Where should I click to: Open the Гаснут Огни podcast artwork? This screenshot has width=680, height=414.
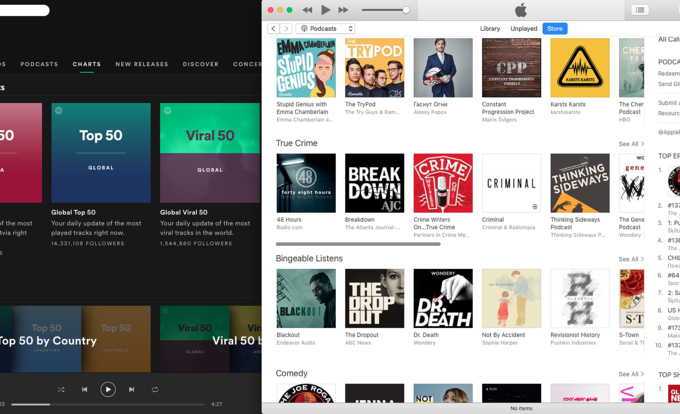pos(443,68)
